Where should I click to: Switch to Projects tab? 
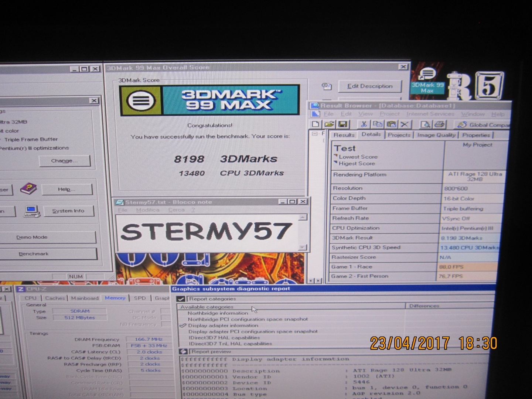coord(399,135)
